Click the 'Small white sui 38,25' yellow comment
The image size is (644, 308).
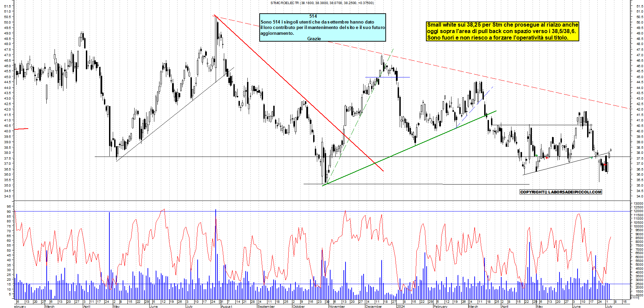coord(503,25)
